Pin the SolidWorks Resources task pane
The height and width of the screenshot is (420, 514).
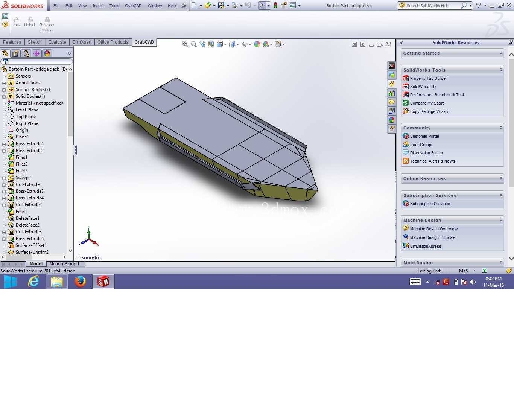click(511, 42)
